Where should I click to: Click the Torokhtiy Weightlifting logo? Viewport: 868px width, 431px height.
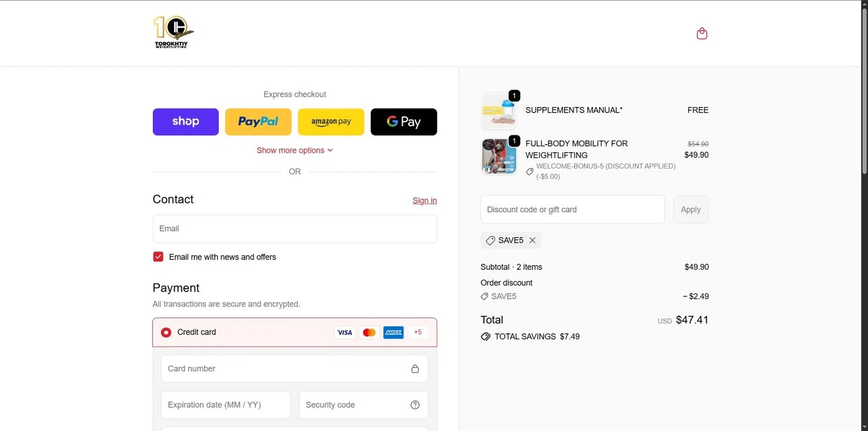(173, 32)
